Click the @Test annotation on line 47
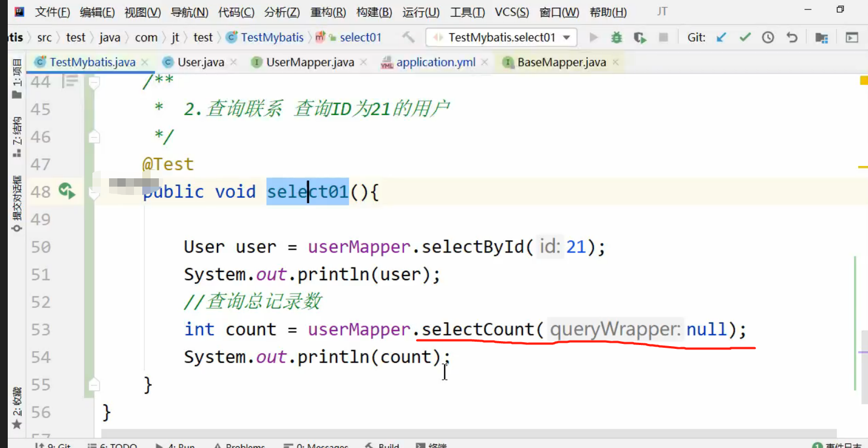Viewport: 868px width, 448px height. point(168,164)
